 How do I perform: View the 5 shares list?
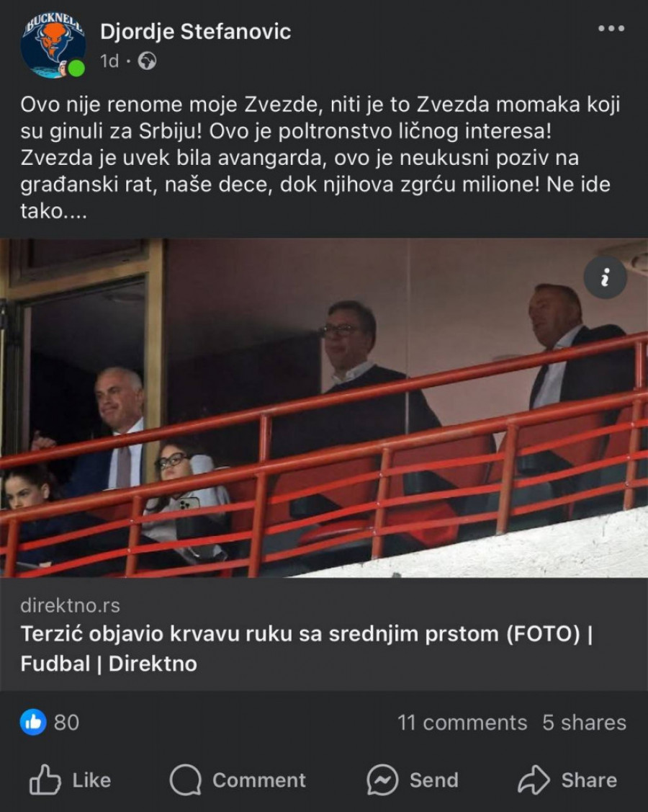tap(585, 723)
